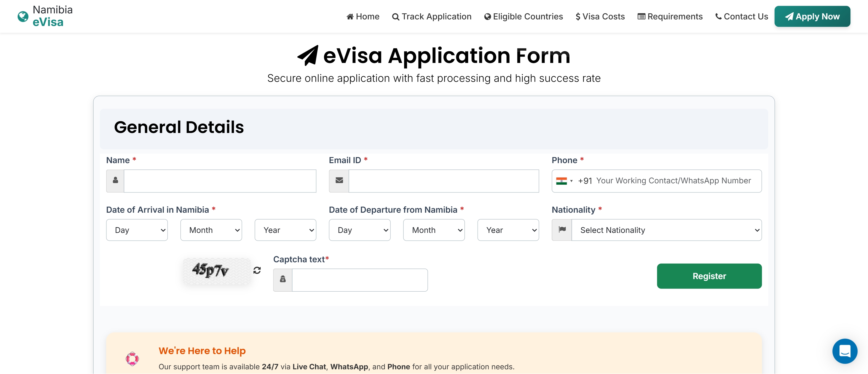Image resolution: width=868 pixels, height=374 pixels.
Task: Click the flag icon beside Nationality
Action: coord(562,230)
